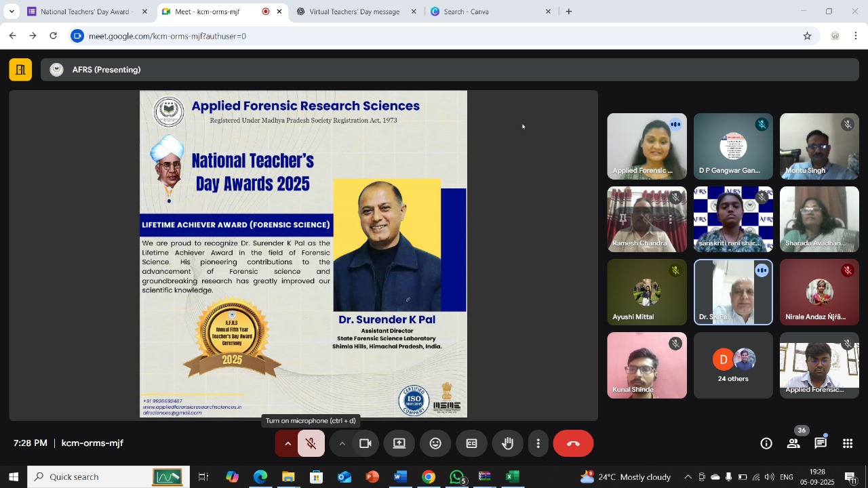This screenshot has height=488, width=868.
Task: Toggle the camera on or off
Action: tap(366, 444)
